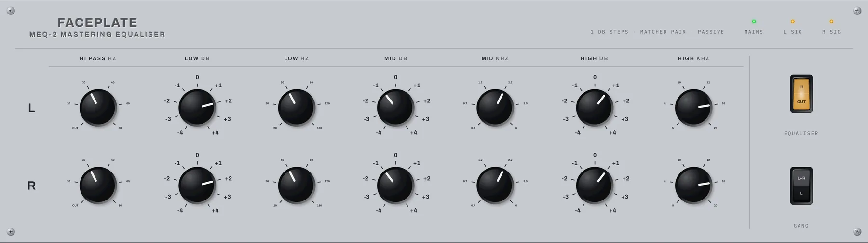This screenshot has width=868, height=243.
Task: Click the L channel row label
Action: 31,108
